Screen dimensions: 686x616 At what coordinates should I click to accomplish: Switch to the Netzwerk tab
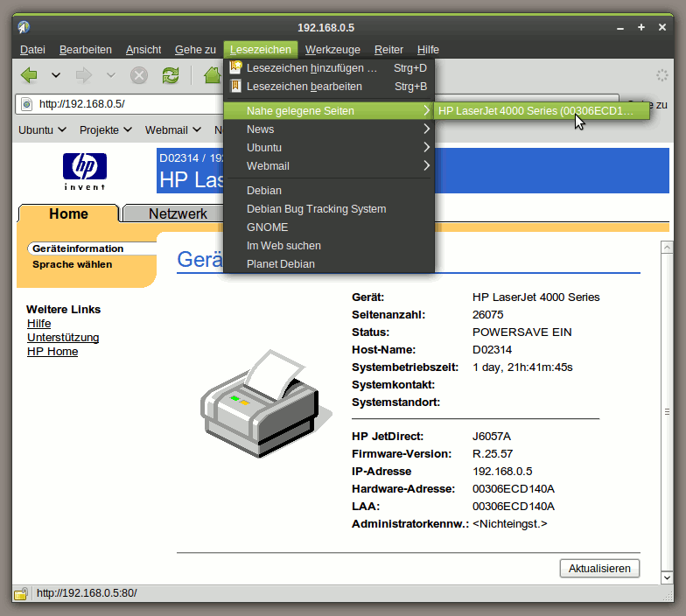click(x=178, y=213)
